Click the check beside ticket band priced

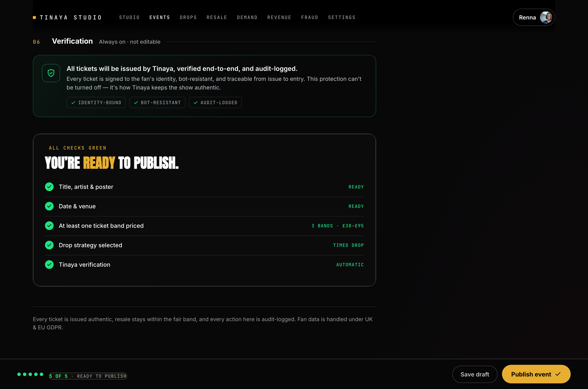49,226
